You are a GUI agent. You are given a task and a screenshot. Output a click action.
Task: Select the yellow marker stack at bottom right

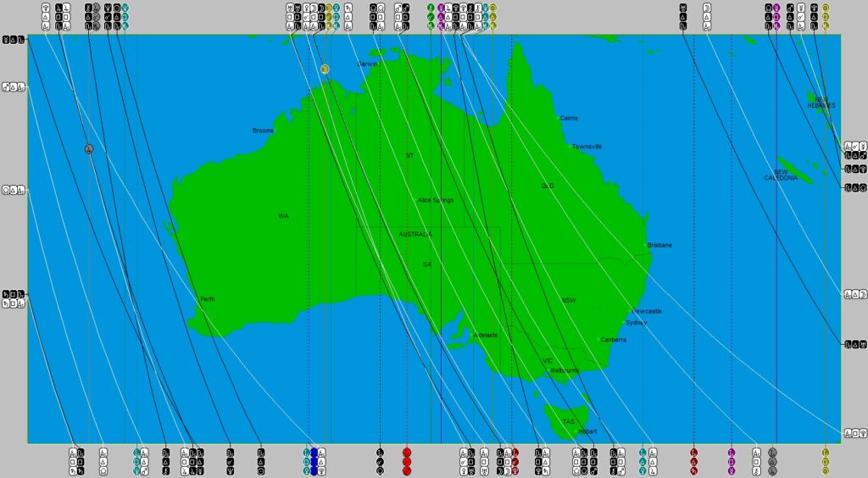[826, 461]
